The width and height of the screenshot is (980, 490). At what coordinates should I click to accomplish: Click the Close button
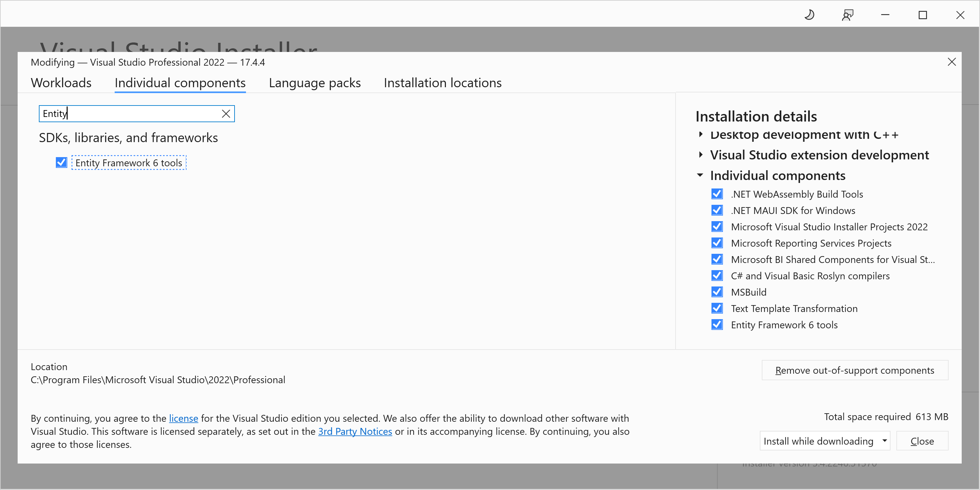click(x=922, y=441)
